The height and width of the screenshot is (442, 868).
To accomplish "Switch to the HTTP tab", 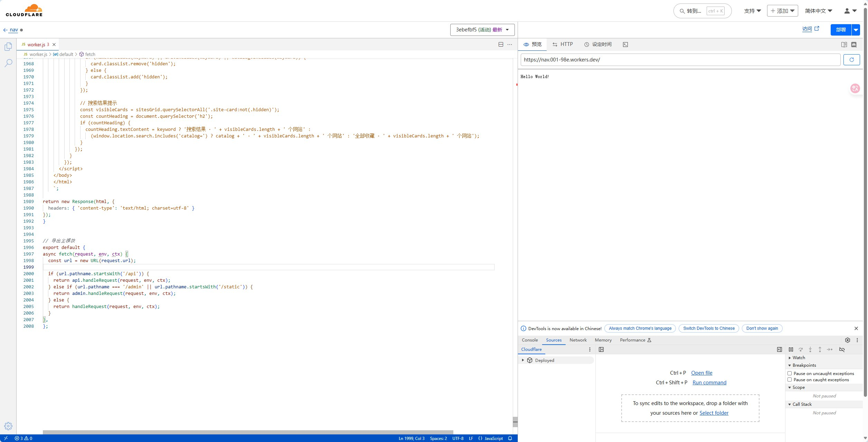I will (x=563, y=44).
